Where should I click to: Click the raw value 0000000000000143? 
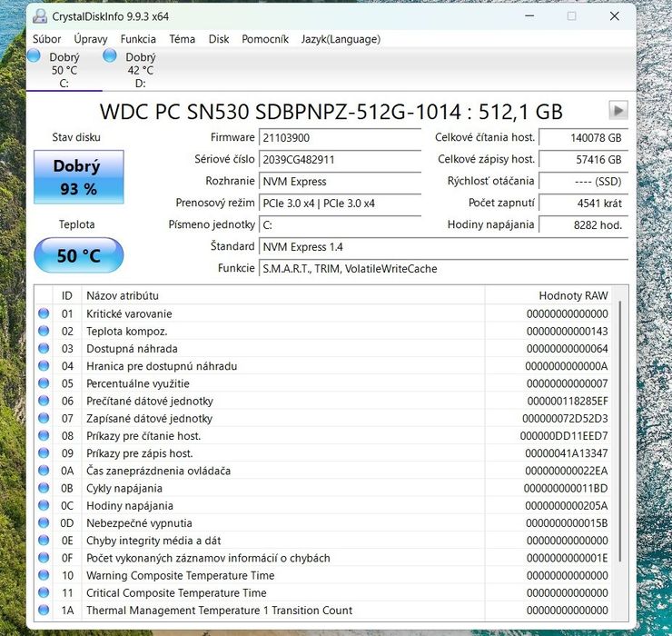[x=567, y=331]
